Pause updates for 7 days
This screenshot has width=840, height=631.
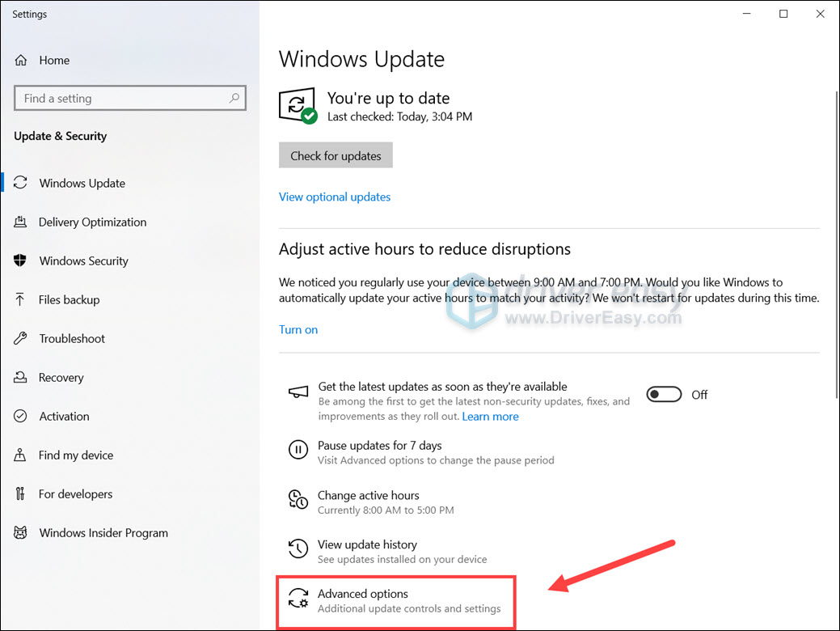click(x=379, y=446)
